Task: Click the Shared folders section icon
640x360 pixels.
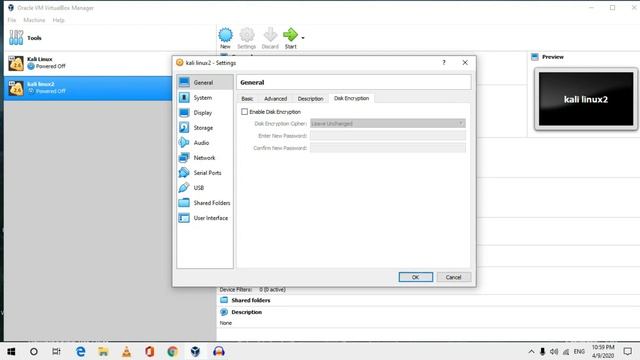Action: 224,300
